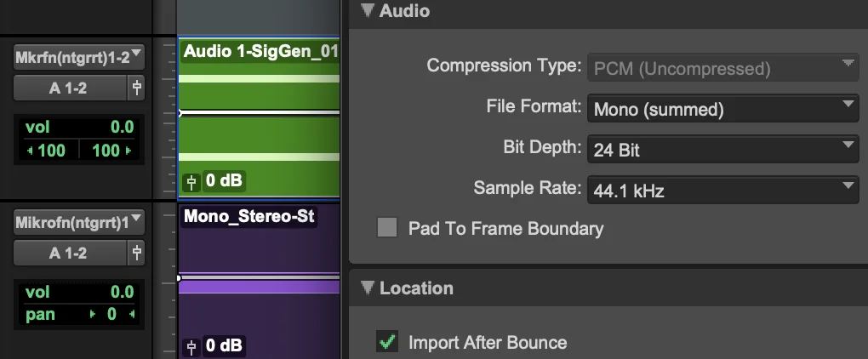Click the vol 0.0 field on the first track
The width and height of the screenshot is (868, 359).
click(x=79, y=128)
